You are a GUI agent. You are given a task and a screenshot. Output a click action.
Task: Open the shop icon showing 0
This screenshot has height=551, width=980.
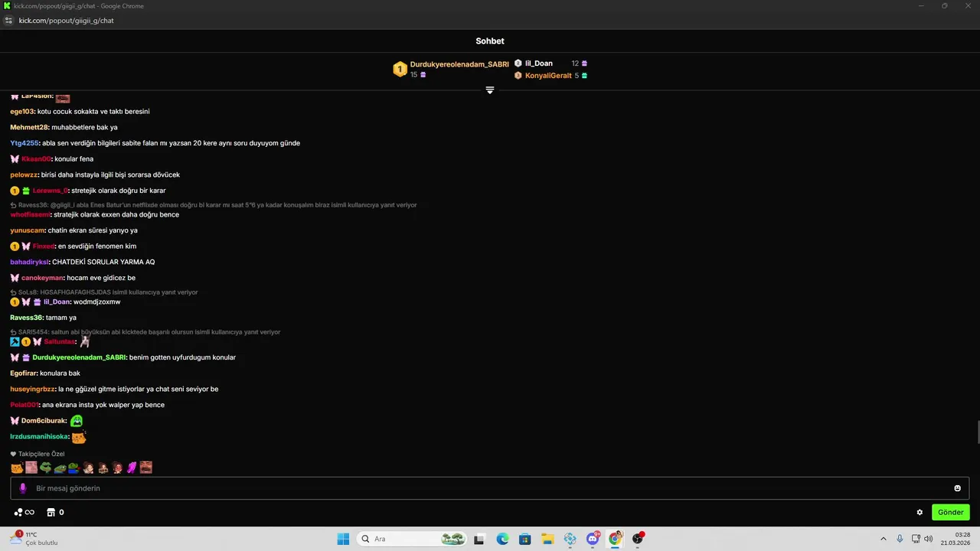pyautogui.click(x=55, y=512)
